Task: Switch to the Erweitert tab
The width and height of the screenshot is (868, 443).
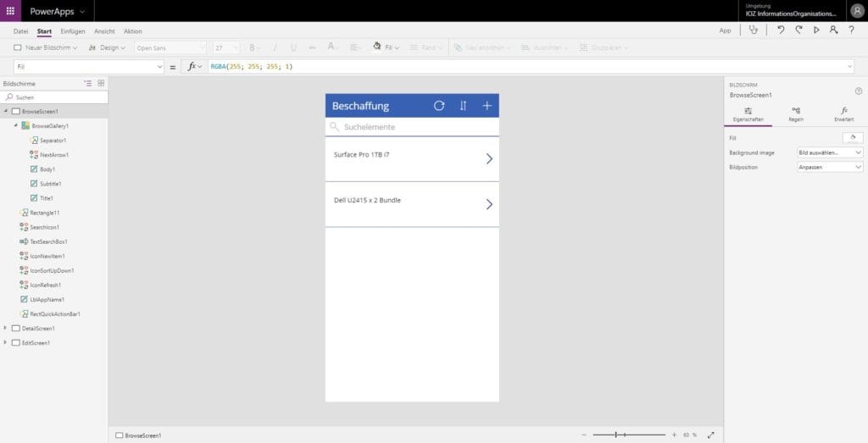Action: coord(843,114)
